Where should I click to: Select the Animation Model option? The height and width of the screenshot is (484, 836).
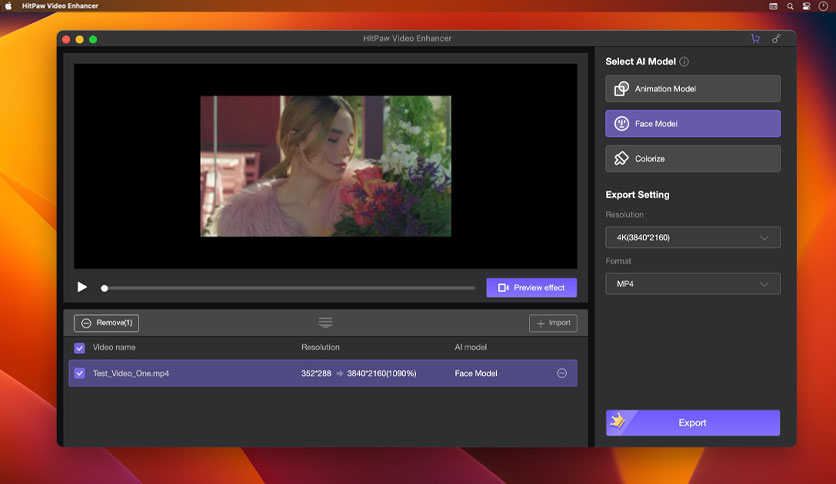(693, 88)
